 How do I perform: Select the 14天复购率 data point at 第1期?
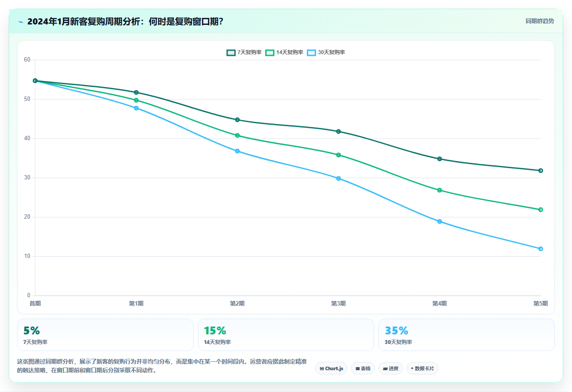point(136,100)
